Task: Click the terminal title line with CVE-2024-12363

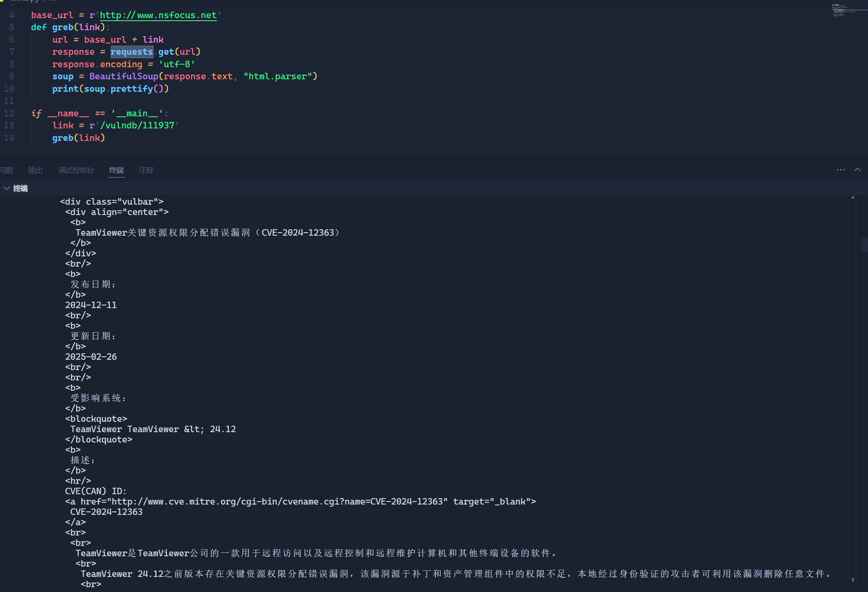Action: point(208,233)
